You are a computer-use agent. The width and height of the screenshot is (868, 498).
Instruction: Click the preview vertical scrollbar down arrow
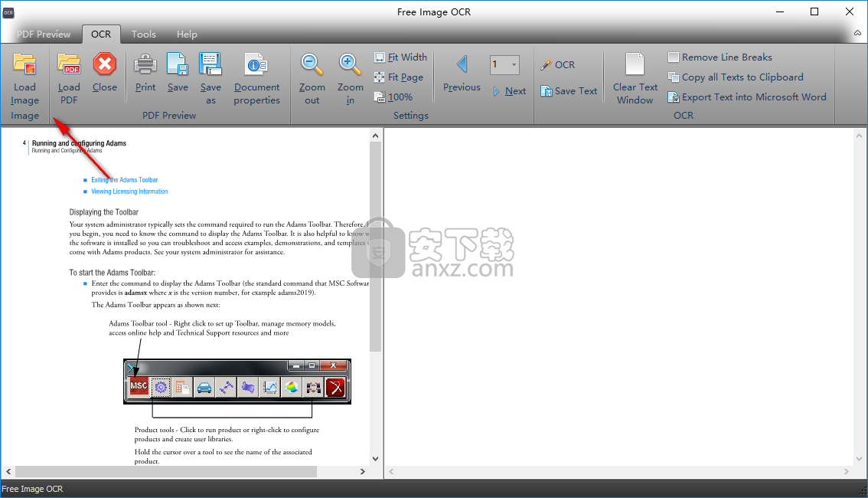pos(375,459)
